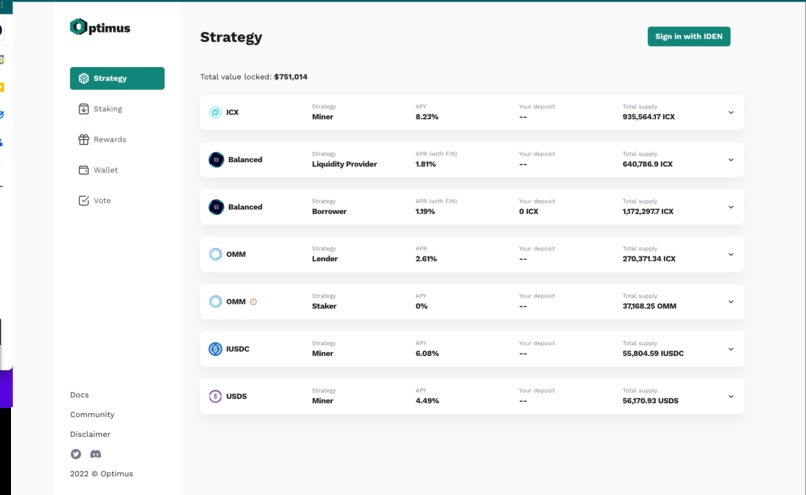Open the Disclaimer link
806x495 pixels.
tap(90, 434)
